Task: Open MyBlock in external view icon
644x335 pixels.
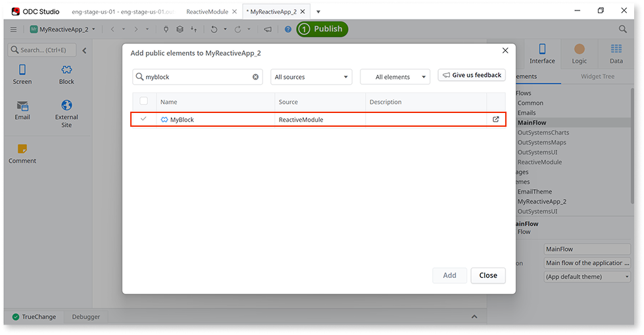Action: 496,120
